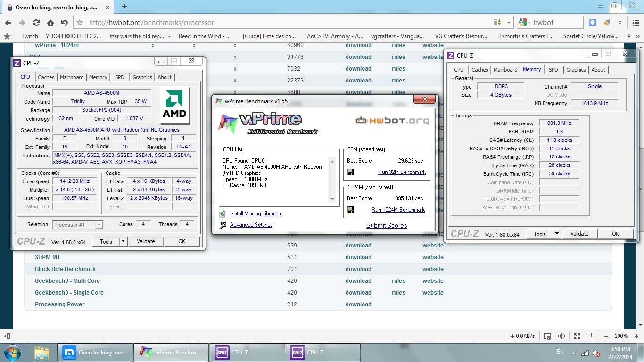Click the browser Forward arrow
Viewport: 644px width, 362px height.
[x=22, y=23]
